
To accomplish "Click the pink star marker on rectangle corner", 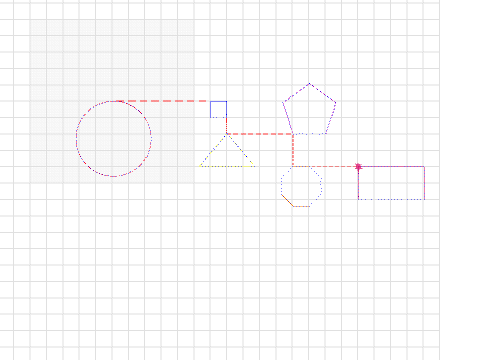I will [358, 167].
